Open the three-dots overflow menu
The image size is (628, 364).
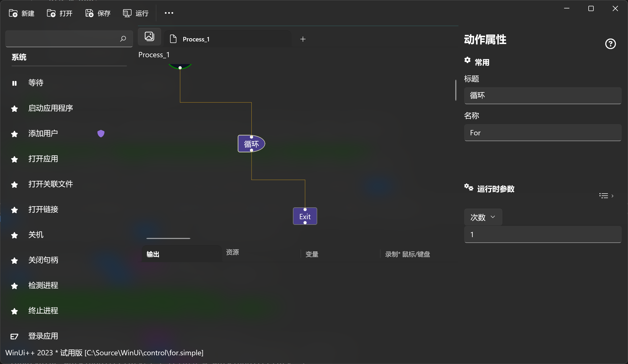[x=169, y=13]
